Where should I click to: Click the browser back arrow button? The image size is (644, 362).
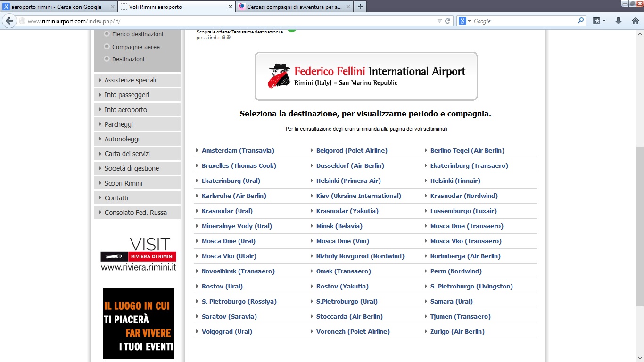[9, 21]
